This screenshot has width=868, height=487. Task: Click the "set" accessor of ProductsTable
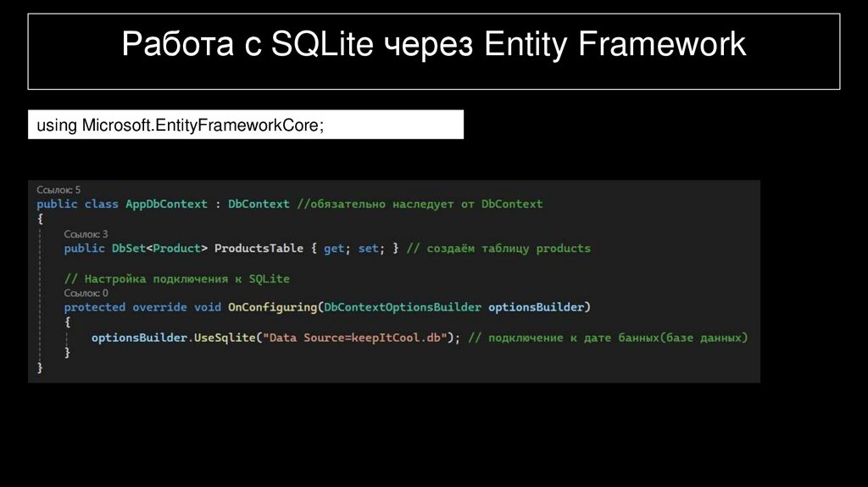(x=369, y=249)
